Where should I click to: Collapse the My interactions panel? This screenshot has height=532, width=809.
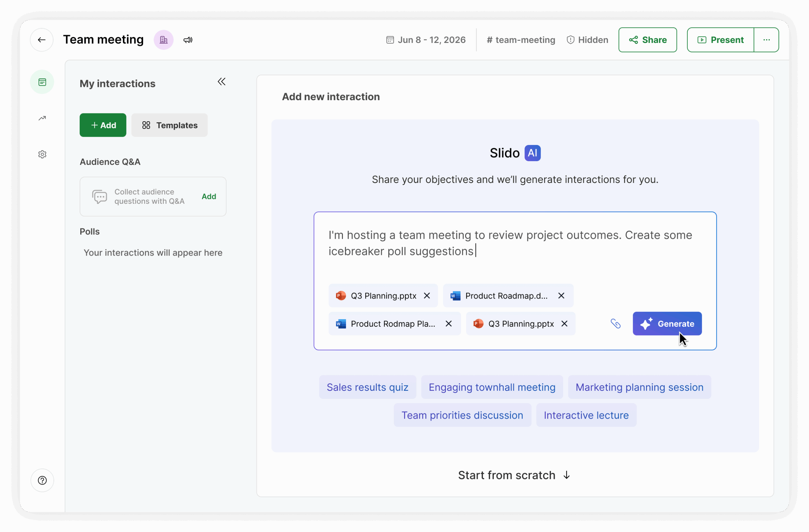tap(222, 82)
